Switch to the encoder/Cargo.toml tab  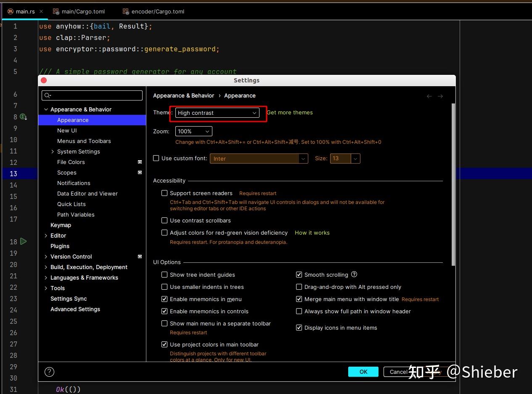coord(158,11)
